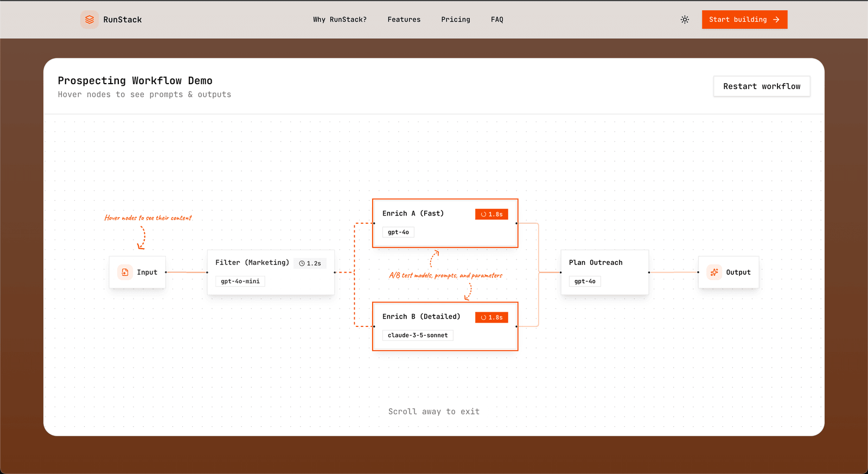Jump to the FAQ nav item
The width and height of the screenshot is (868, 474).
coord(497,20)
